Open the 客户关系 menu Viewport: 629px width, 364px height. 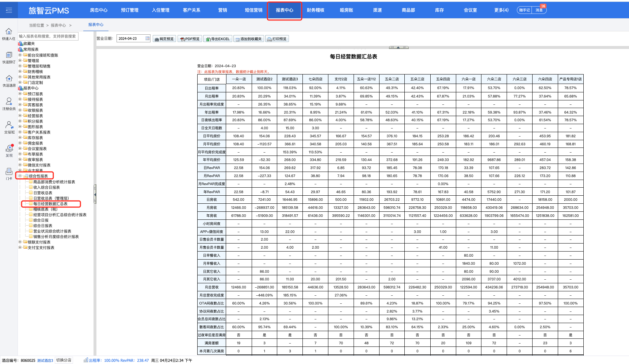tap(191, 10)
